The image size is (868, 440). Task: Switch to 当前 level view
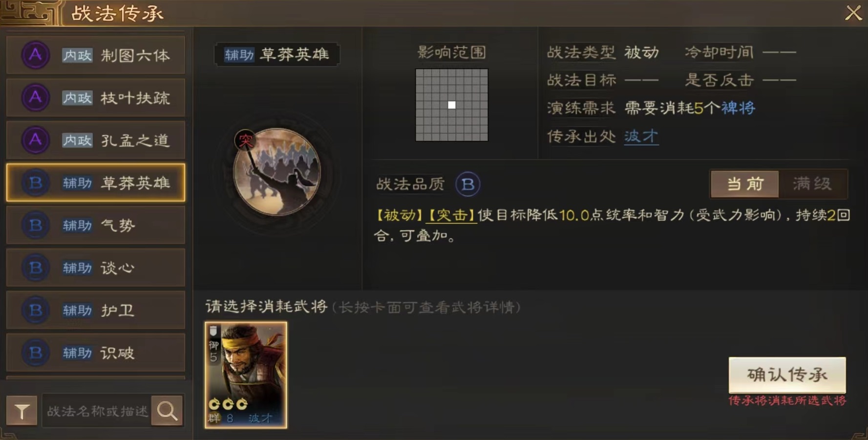745,184
